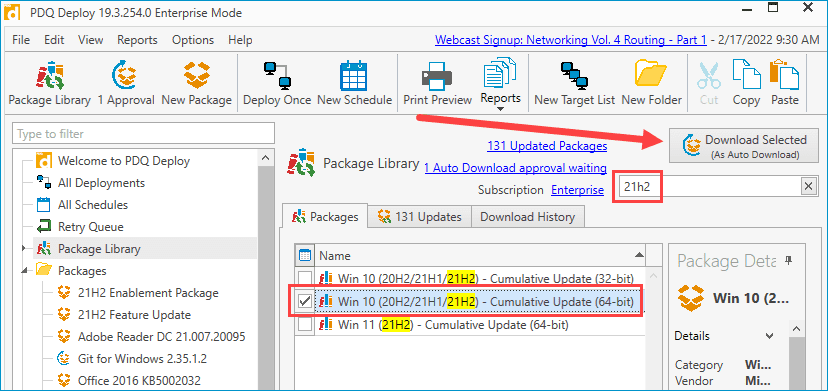Collapse the Details section chevron
The image size is (828, 391).
pos(769,336)
